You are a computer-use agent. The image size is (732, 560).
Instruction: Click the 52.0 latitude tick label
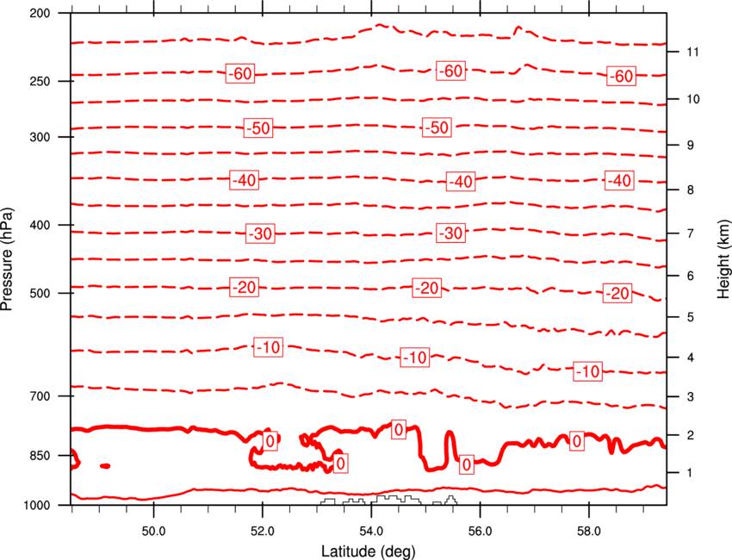263,532
